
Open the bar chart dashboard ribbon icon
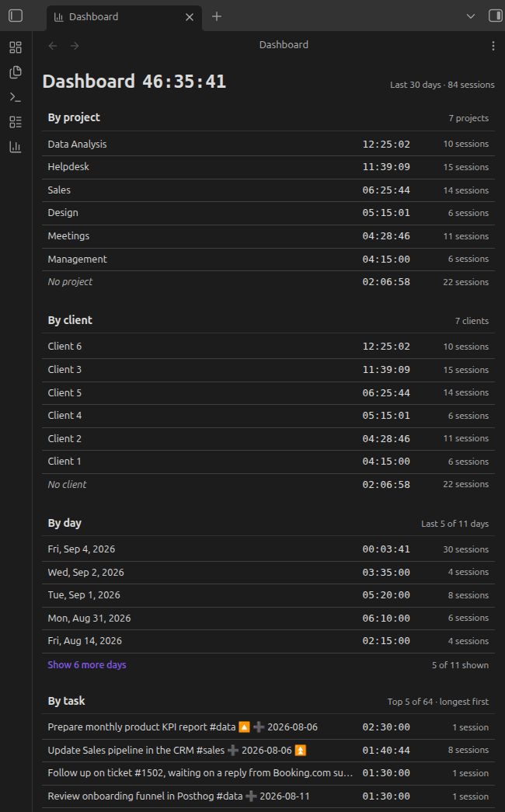pyautogui.click(x=16, y=147)
